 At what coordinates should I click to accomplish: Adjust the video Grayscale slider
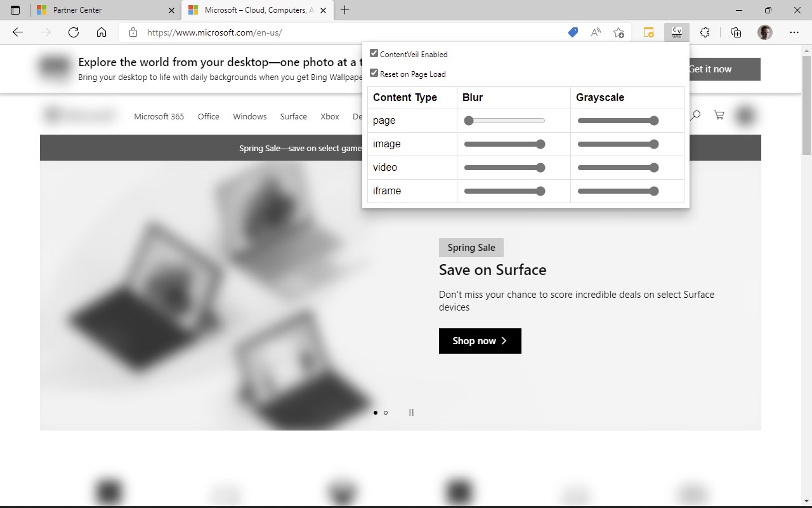618,168
